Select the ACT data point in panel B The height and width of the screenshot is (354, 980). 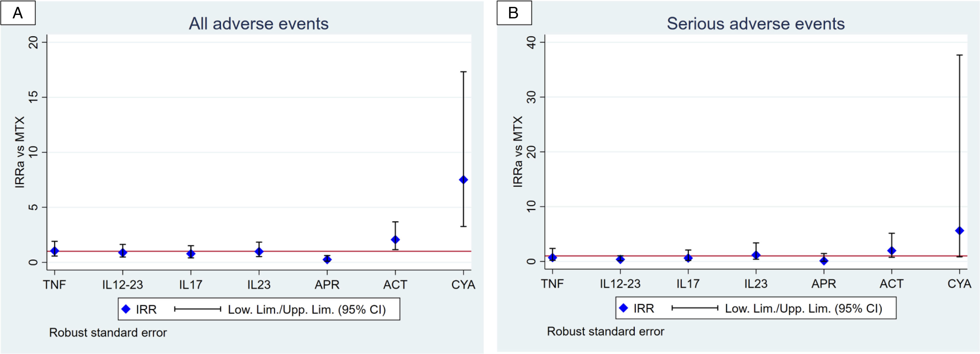tap(891, 251)
